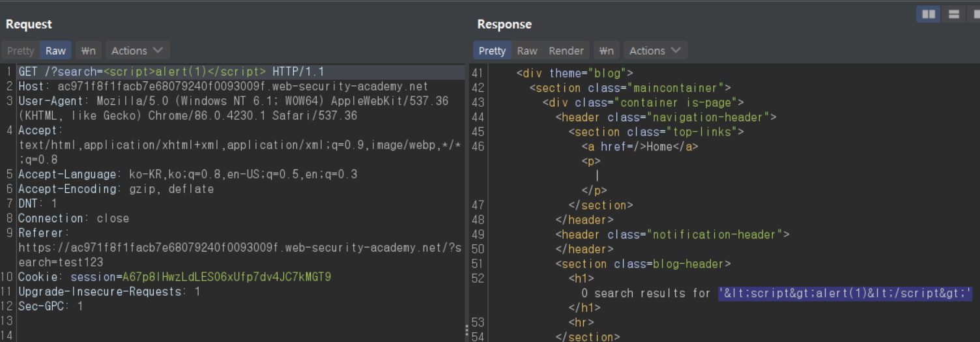The height and width of the screenshot is (342, 980).
Task: Place cursor in the GET /?search request line
Action: [x=171, y=72]
